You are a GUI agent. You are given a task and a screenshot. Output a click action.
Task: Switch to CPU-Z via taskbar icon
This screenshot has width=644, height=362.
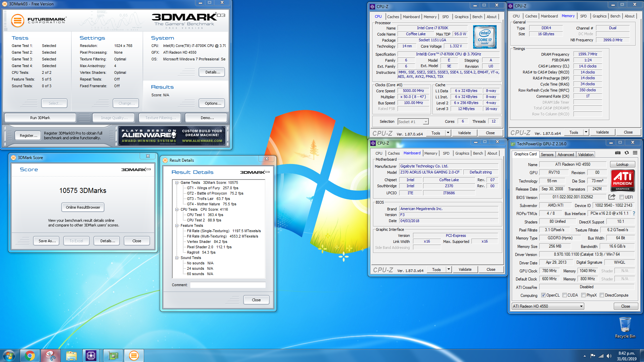click(x=91, y=356)
